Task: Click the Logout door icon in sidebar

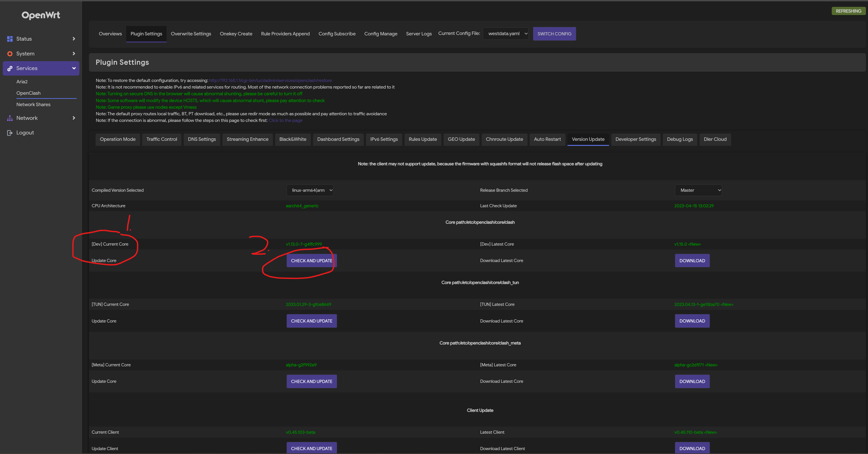Action: pyautogui.click(x=10, y=133)
